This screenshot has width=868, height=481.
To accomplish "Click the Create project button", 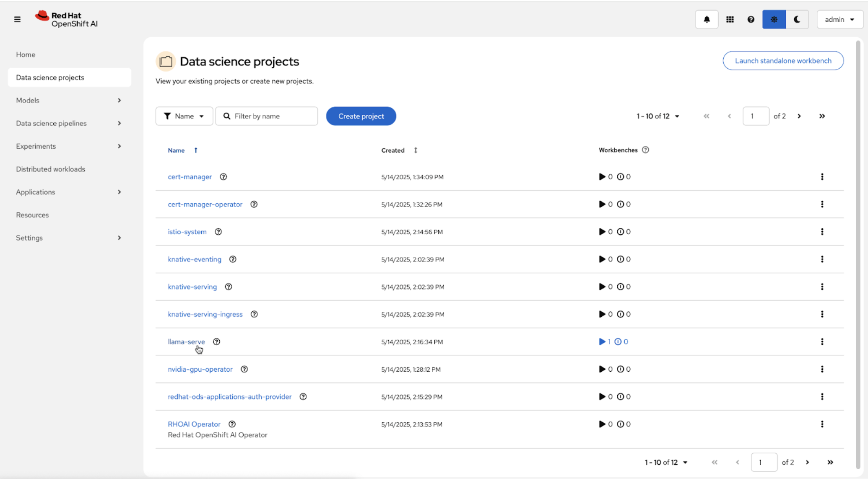I will 361,116.
